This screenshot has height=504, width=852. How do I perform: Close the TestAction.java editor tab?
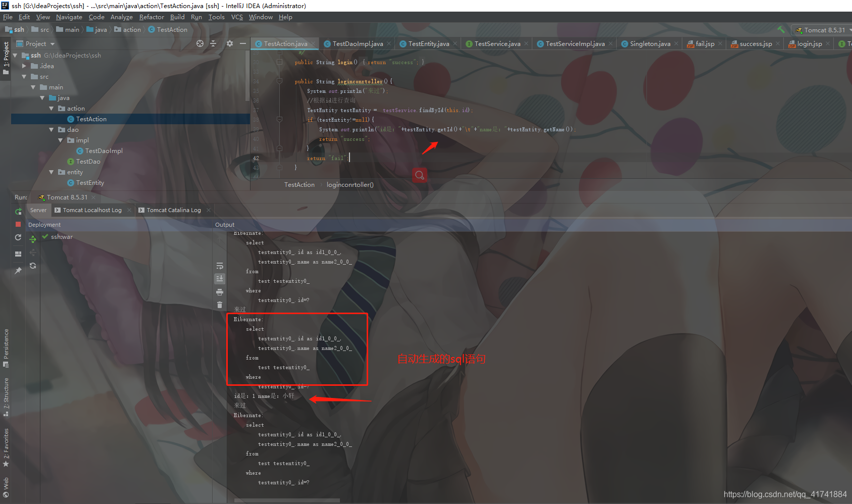click(x=313, y=44)
